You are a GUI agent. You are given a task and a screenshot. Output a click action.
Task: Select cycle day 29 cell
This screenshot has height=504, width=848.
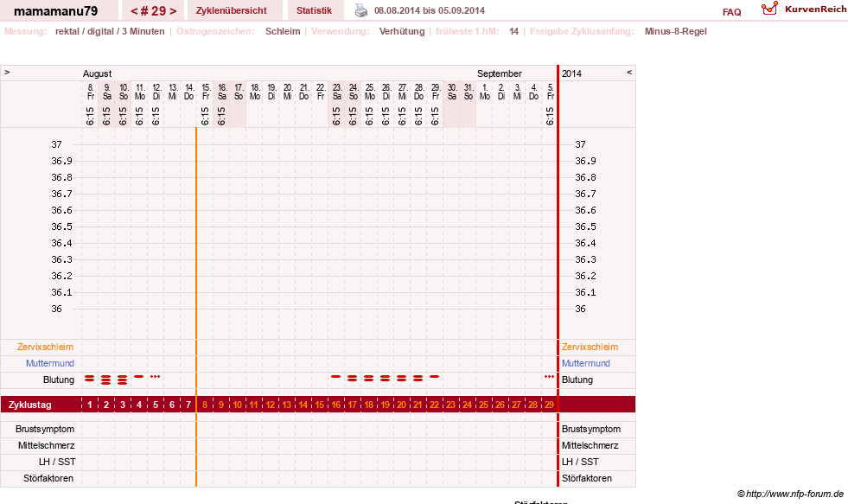coord(549,405)
